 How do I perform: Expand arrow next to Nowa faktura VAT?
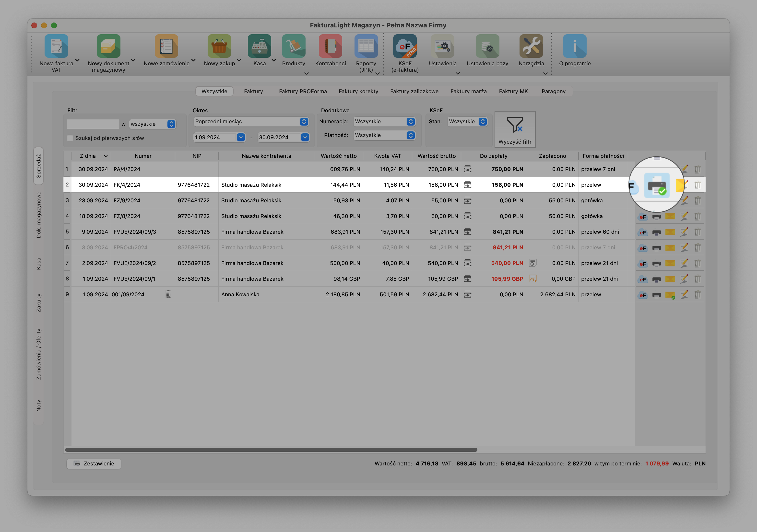(x=77, y=60)
